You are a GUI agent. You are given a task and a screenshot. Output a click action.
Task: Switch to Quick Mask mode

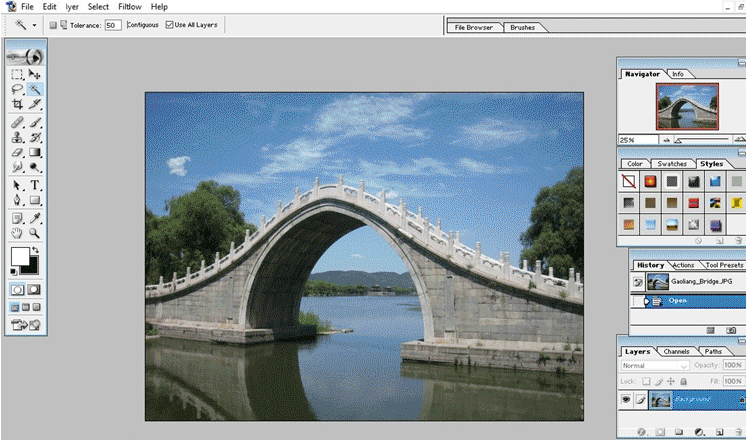point(34,290)
